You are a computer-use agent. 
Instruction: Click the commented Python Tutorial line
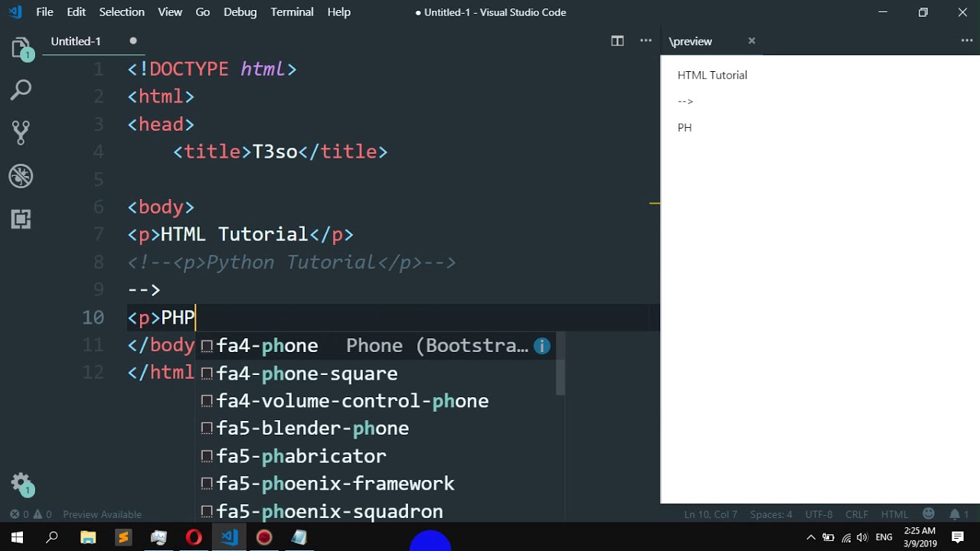tap(292, 262)
